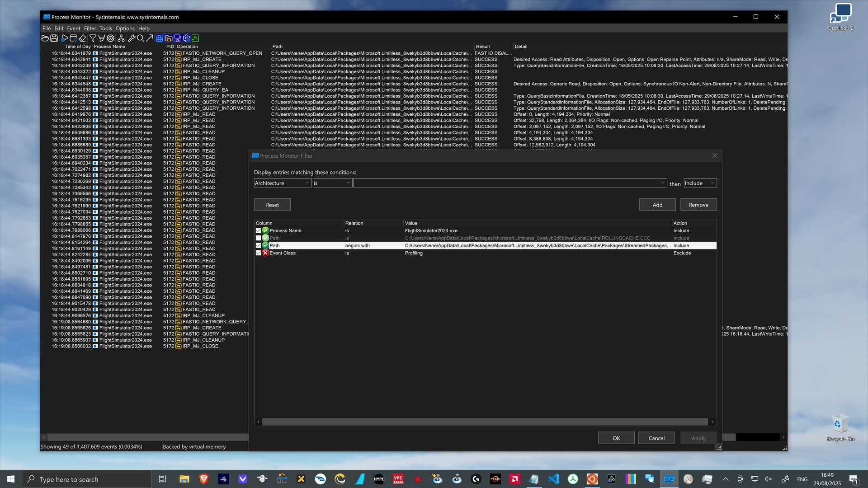This screenshot has height=488, width=868.
Task: Open the Duplicati 2 desktop icon
Action: [840, 17]
